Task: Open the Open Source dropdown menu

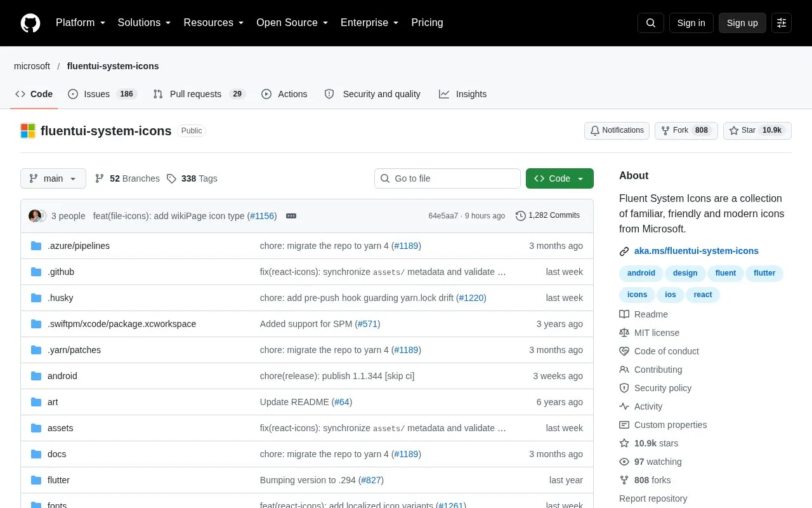Action: click(292, 23)
